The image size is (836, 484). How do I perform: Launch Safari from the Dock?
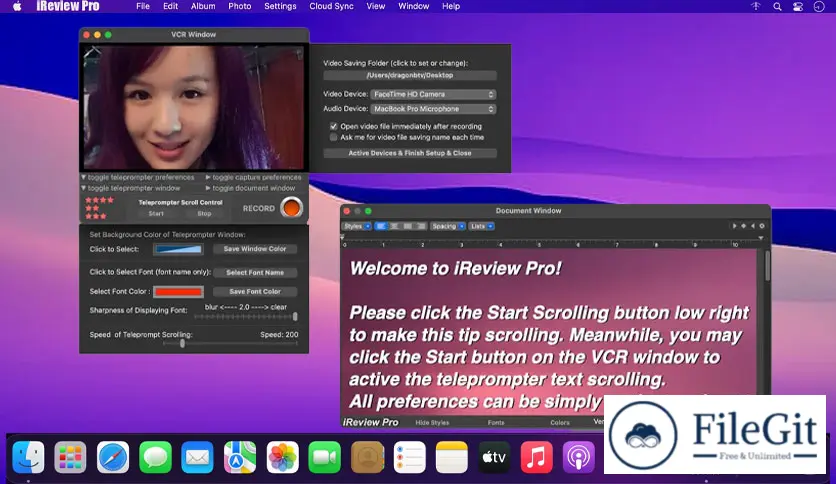click(113, 457)
